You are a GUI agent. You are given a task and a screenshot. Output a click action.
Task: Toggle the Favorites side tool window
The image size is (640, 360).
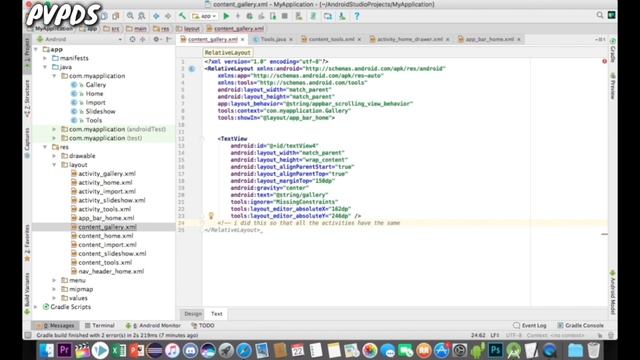27,243
